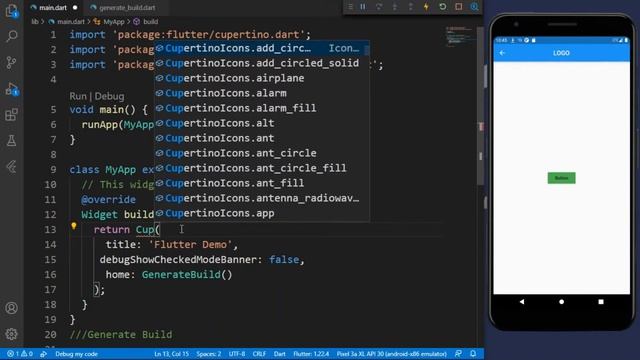Click the Run CodeLens link above main
Image resolution: width=640 pixels, height=360 pixels.
coord(78,96)
